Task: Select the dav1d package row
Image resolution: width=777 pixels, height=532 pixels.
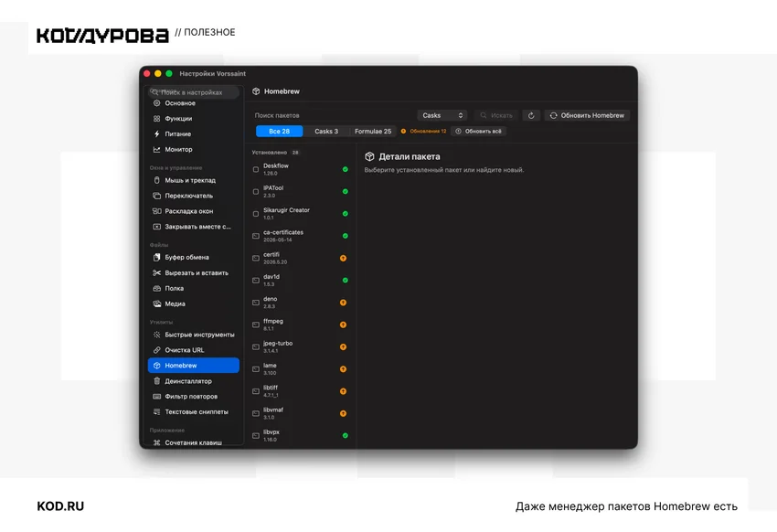Action: (301, 281)
